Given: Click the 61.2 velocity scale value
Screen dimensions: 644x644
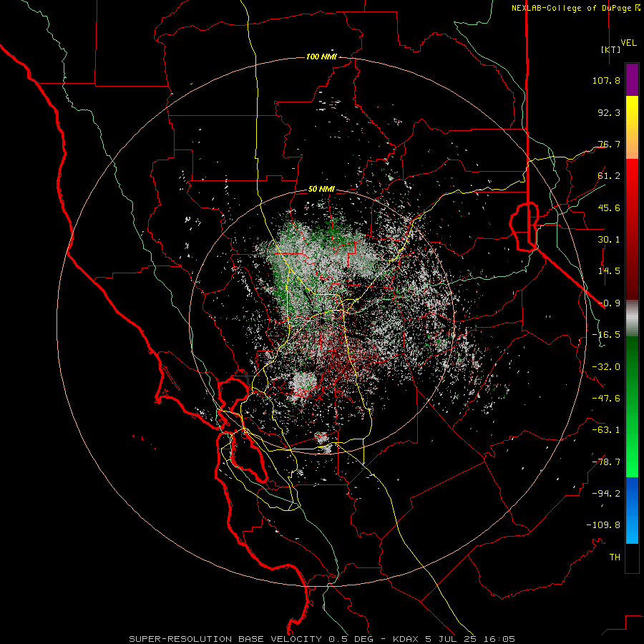Looking at the screenshot, I should tap(609, 176).
